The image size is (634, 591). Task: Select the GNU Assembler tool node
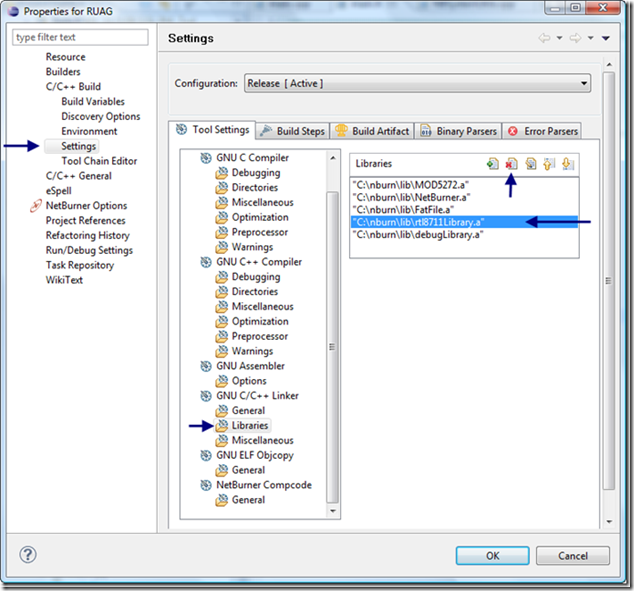pos(250,366)
